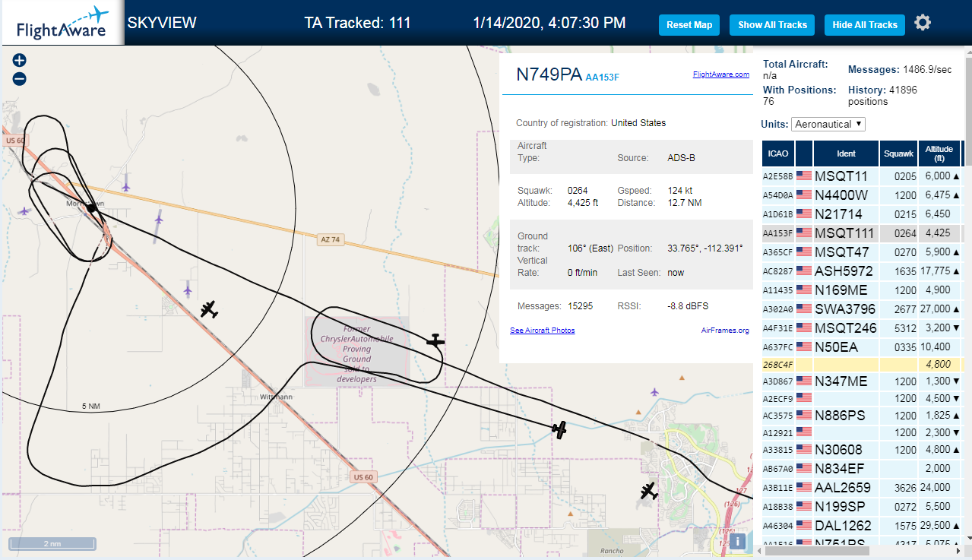Sort the table by Ident column
This screenshot has height=560, width=972.
pyautogui.click(x=846, y=153)
